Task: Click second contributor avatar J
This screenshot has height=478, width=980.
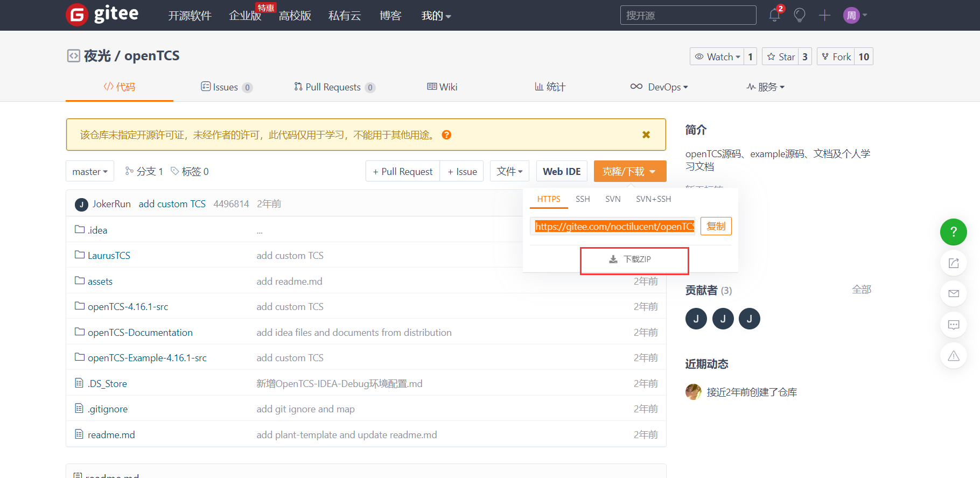Action: pyautogui.click(x=723, y=319)
